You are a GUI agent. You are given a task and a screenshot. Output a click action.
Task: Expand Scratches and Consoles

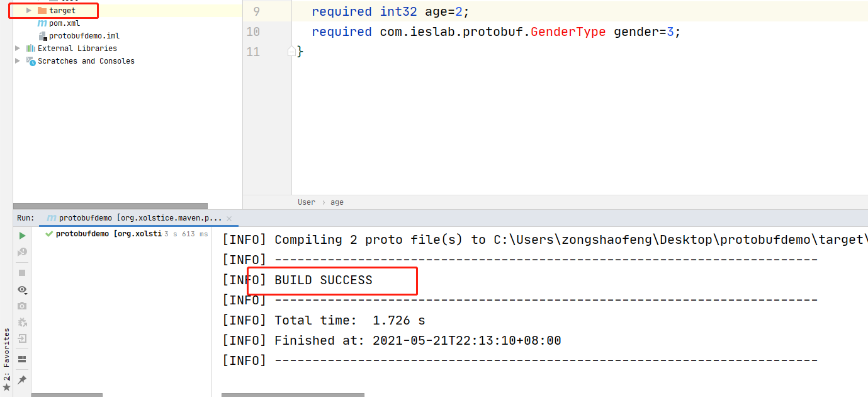coord(16,60)
